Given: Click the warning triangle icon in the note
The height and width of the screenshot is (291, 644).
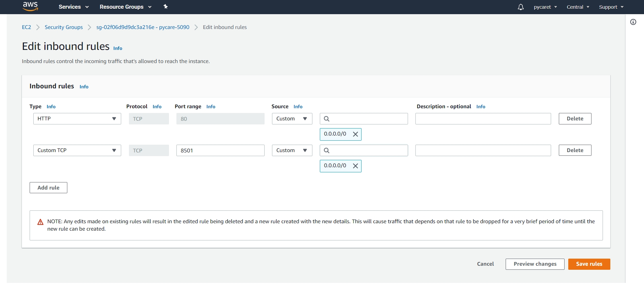Looking at the screenshot, I should [x=40, y=222].
